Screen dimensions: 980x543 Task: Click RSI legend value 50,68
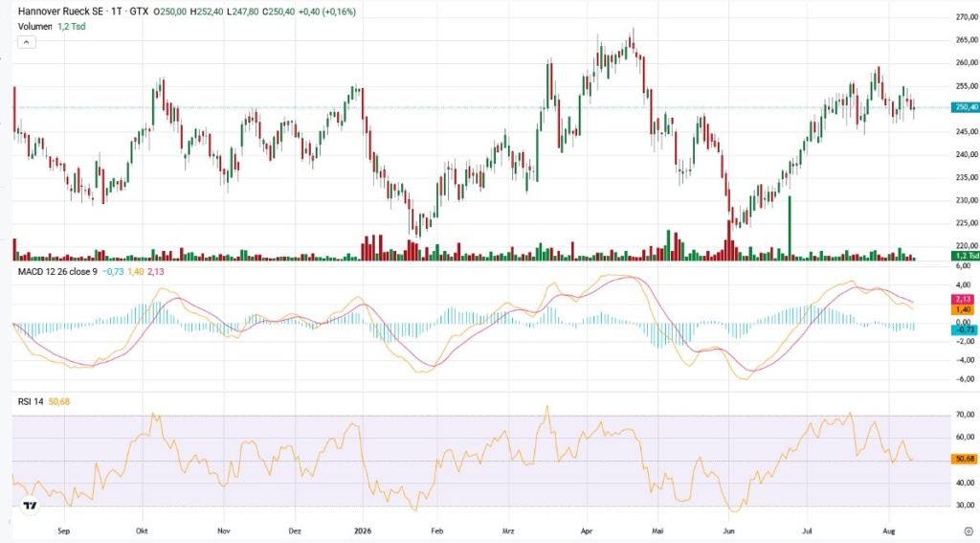[x=58, y=401]
